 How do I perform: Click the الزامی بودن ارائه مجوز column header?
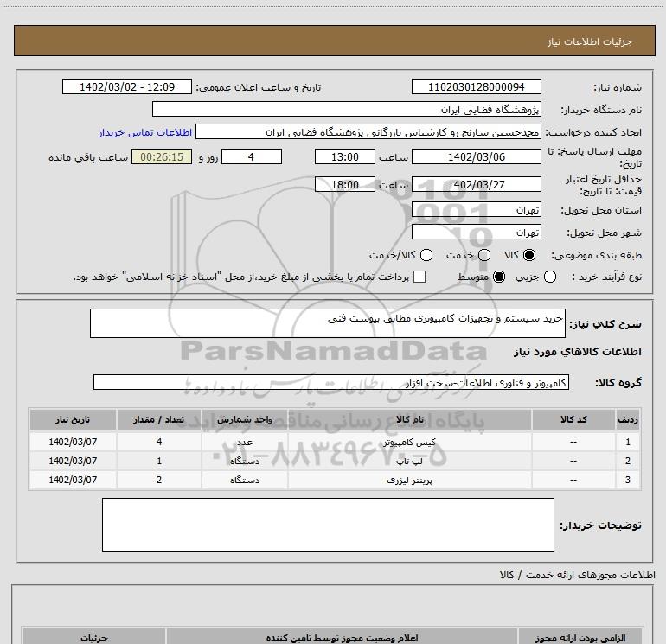click(580, 638)
